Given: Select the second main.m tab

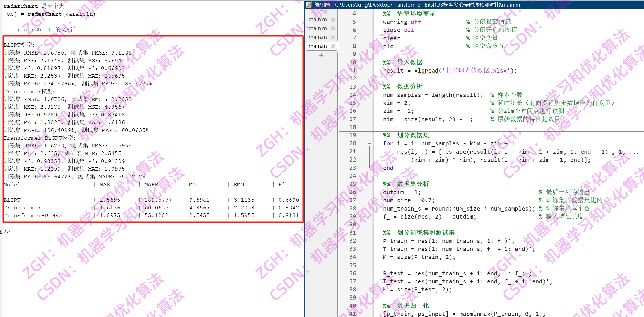Looking at the screenshot, I should 317,28.
